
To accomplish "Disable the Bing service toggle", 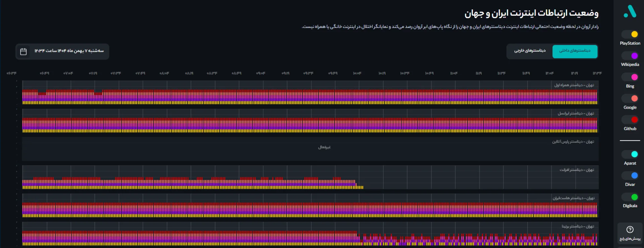I will [x=630, y=77].
